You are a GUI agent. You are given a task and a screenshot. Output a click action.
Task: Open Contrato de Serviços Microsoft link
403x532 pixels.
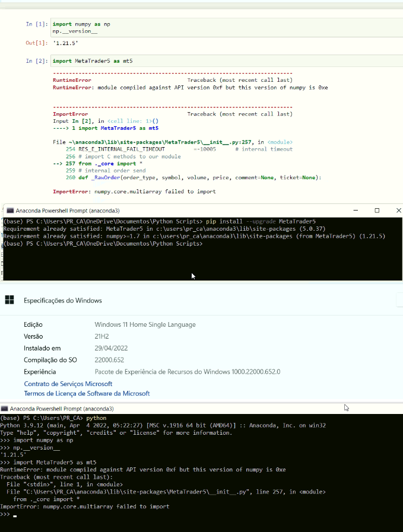point(68,384)
